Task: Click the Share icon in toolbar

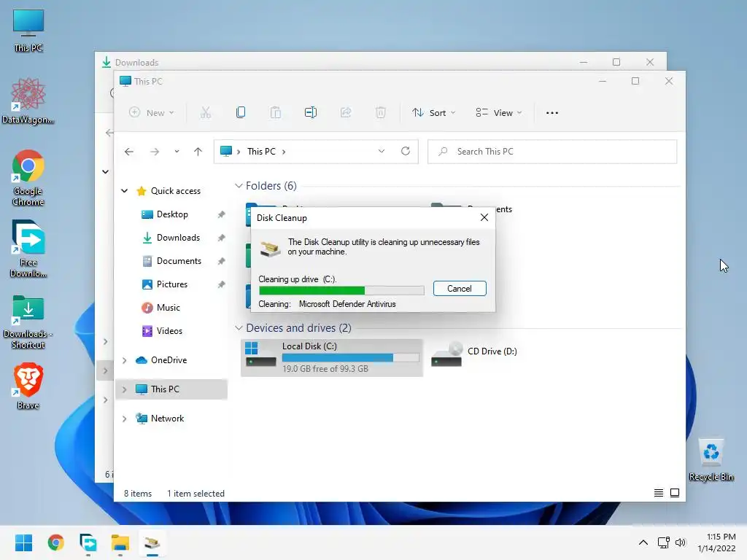Action: [x=345, y=113]
